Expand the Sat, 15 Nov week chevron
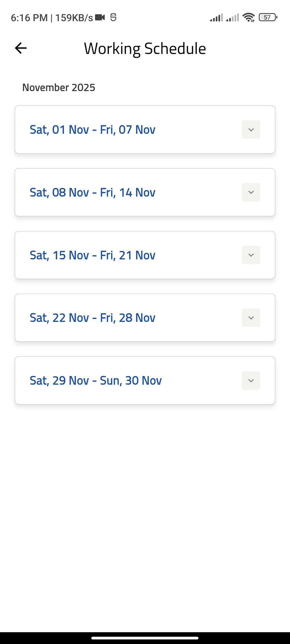The height and width of the screenshot is (644, 290). coord(251,255)
